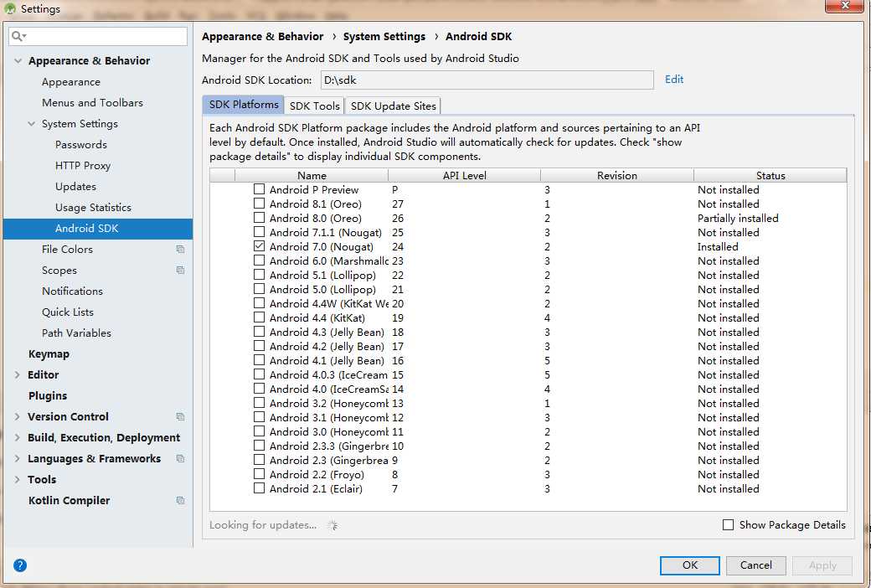Click the Android Studio icon in title bar
Viewport: 871px width, 588px height.
pyautogui.click(x=10, y=8)
